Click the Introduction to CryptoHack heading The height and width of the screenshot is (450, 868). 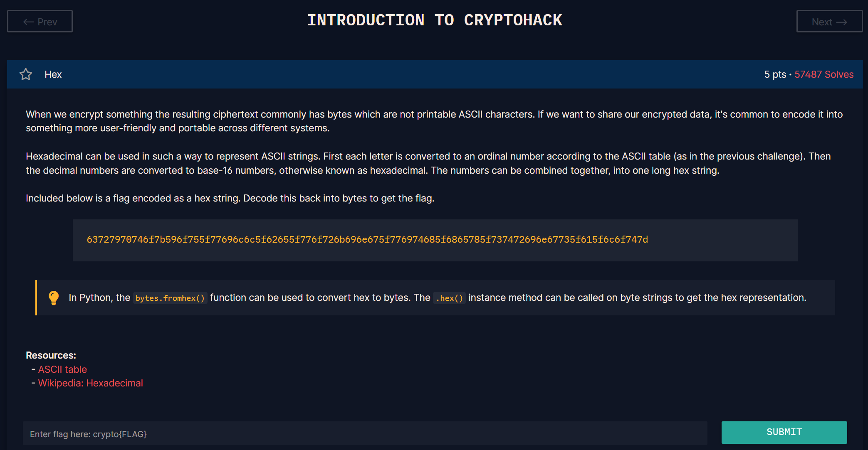[435, 20]
